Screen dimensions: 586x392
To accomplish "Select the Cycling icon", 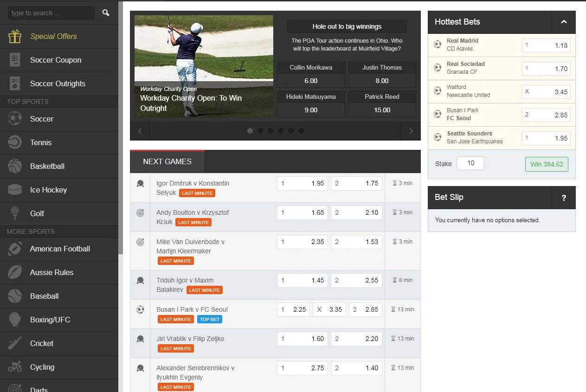I will 15,367.
